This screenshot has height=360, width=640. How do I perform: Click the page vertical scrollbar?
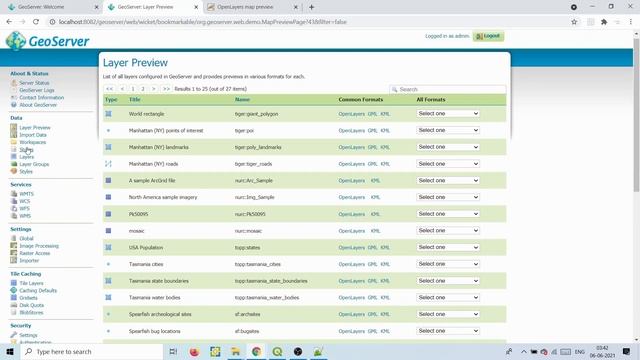pyautogui.click(x=636, y=114)
